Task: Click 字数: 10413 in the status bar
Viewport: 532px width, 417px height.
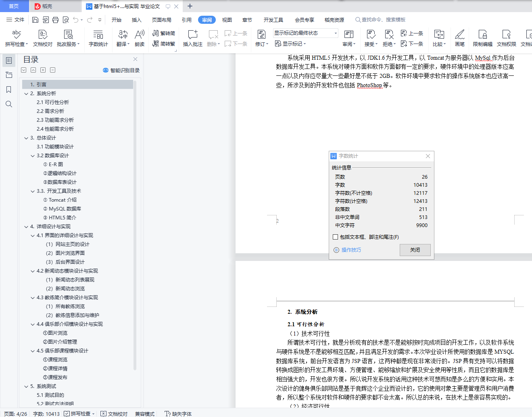Action: [x=46, y=414]
